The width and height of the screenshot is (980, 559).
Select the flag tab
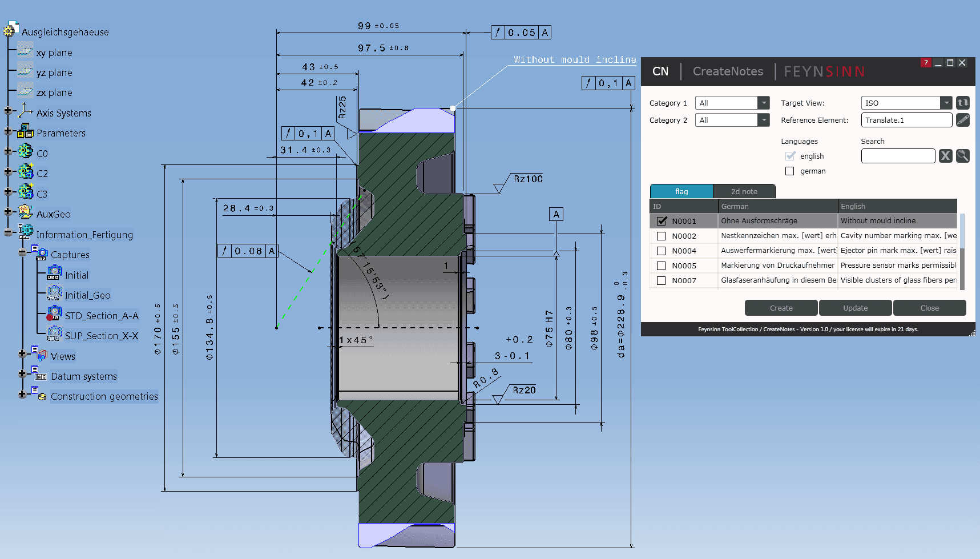(x=681, y=192)
